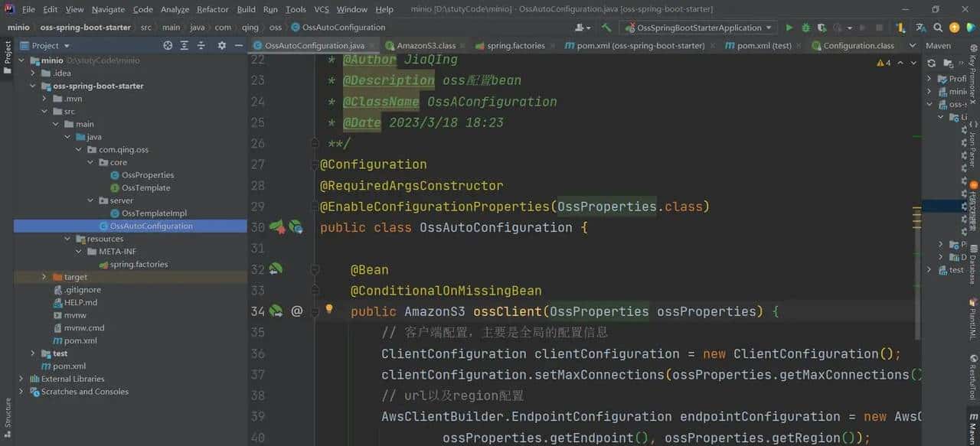Image resolution: width=980 pixels, height=446 pixels.
Task: Open the Tools menu
Action: point(296,9)
